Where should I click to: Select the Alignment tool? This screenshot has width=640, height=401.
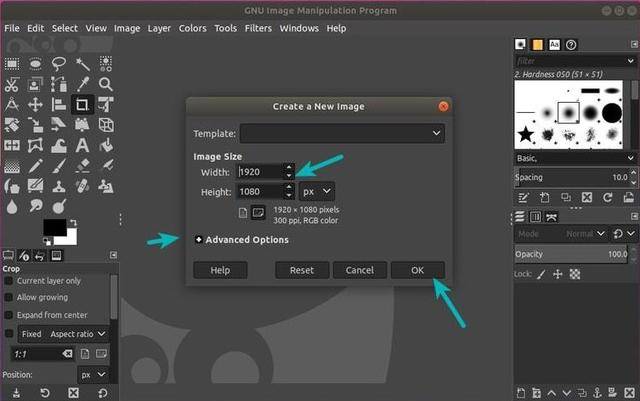click(59, 105)
